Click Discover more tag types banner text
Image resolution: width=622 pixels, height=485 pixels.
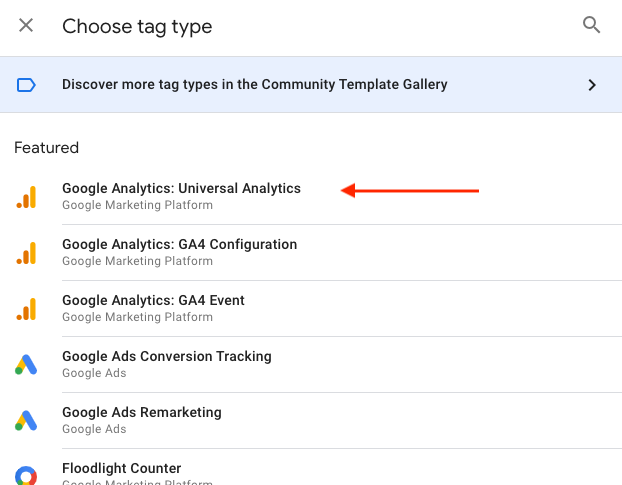(x=254, y=85)
